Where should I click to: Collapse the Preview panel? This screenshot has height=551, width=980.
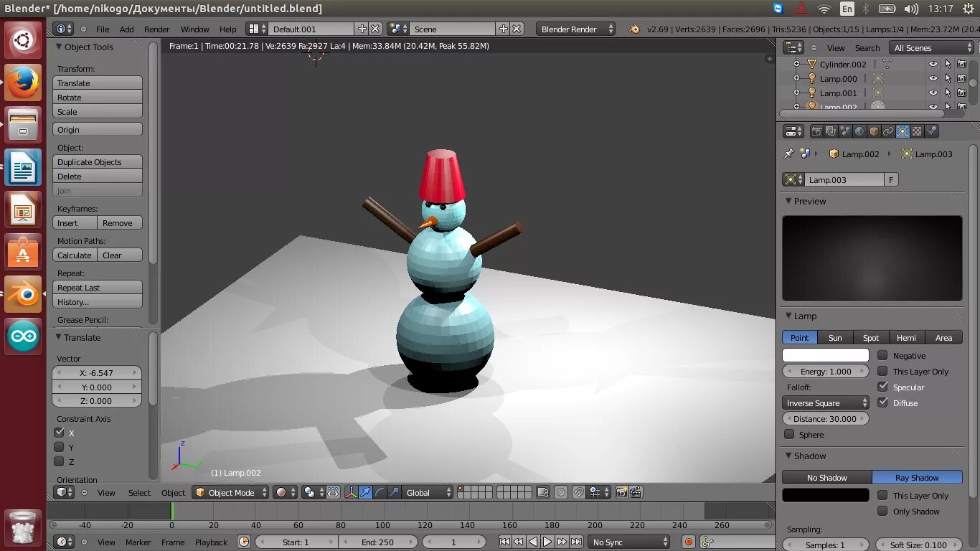coord(788,202)
